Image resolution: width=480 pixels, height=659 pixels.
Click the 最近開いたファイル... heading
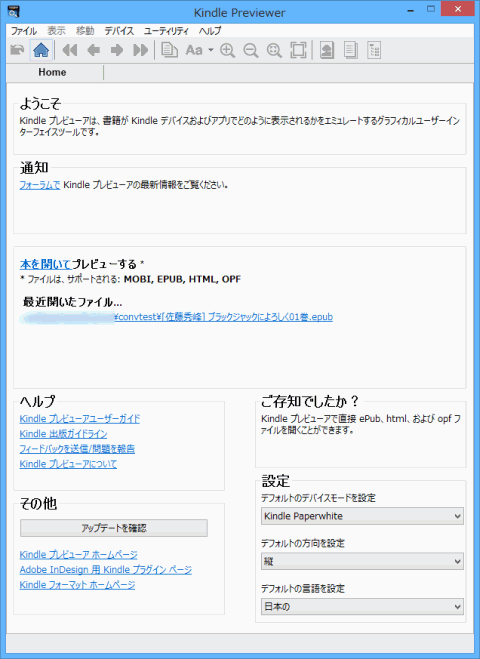click(73, 302)
